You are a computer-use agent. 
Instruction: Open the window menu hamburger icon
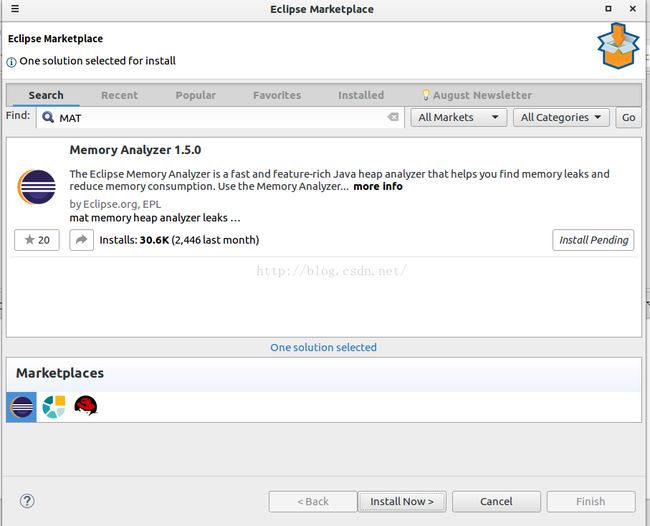coord(15,9)
